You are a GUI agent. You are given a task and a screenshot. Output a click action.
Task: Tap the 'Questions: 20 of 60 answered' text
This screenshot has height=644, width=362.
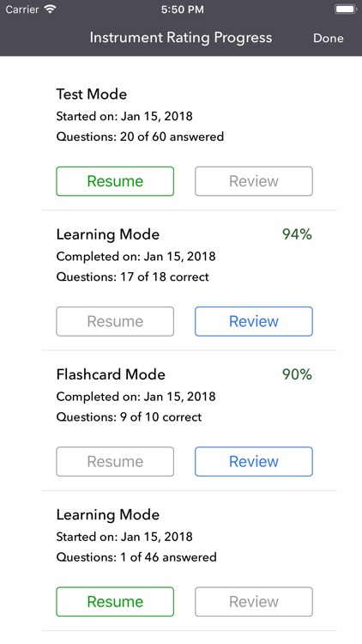pyautogui.click(x=140, y=137)
